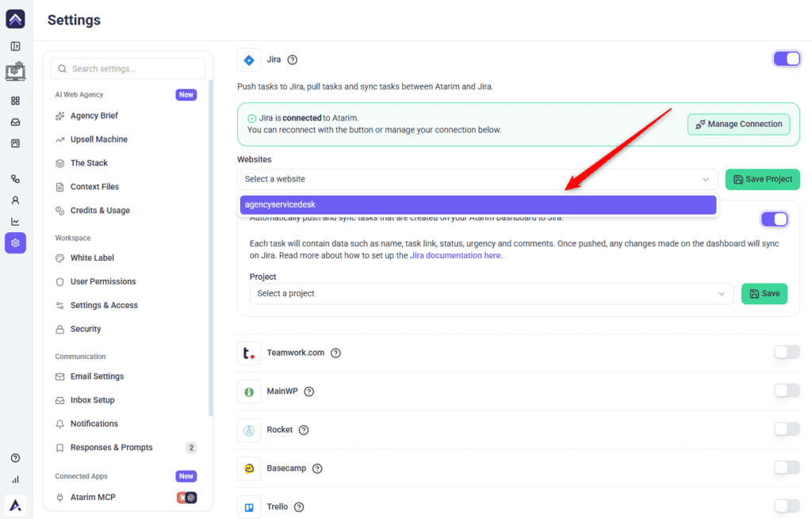This screenshot has width=812, height=519.
Task: Open the Select a project dropdown
Action: click(x=492, y=293)
